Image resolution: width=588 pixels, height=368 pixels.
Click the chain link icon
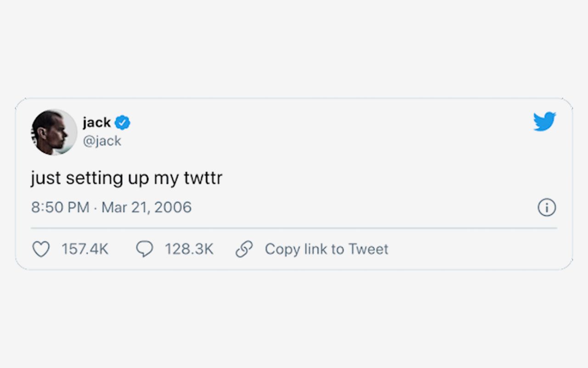pyautogui.click(x=244, y=249)
